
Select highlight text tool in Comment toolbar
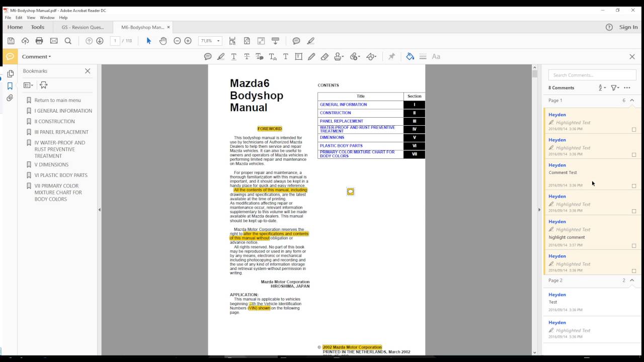click(x=221, y=56)
